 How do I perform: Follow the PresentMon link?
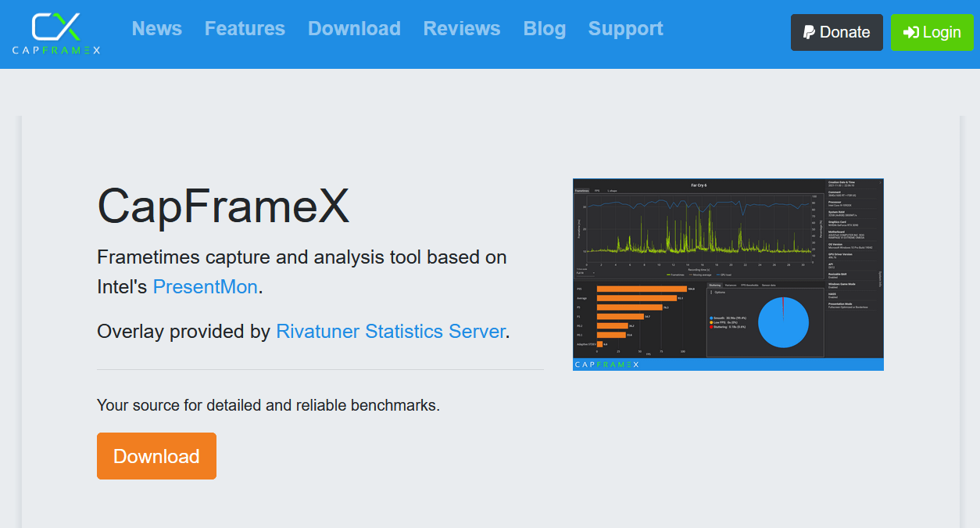click(x=206, y=287)
